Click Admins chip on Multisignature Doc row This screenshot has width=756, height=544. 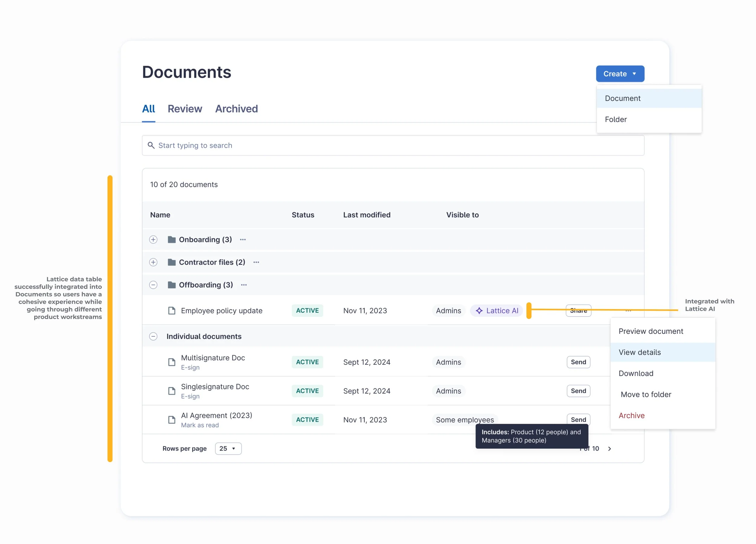pyautogui.click(x=448, y=362)
